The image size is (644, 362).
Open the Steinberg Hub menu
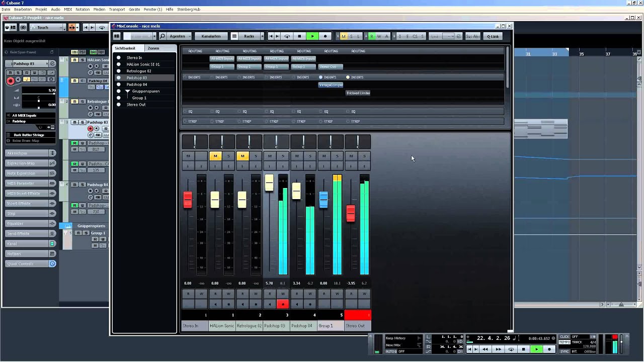pos(189,9)
